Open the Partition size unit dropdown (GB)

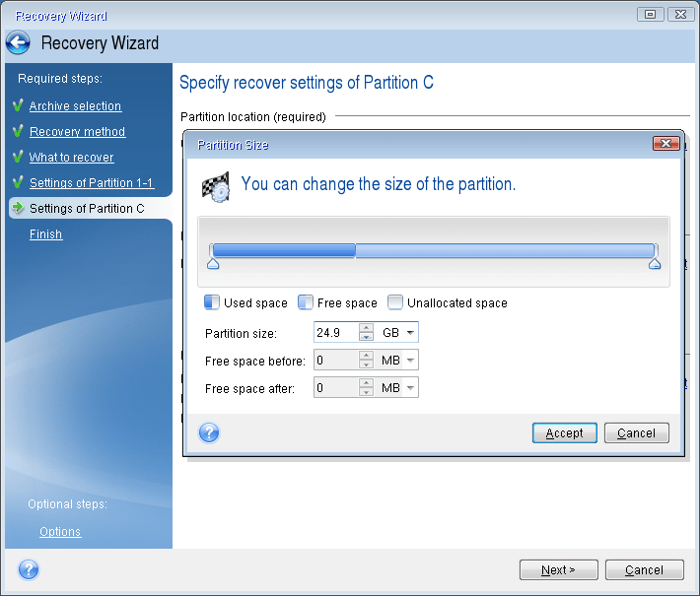(410, 333)
